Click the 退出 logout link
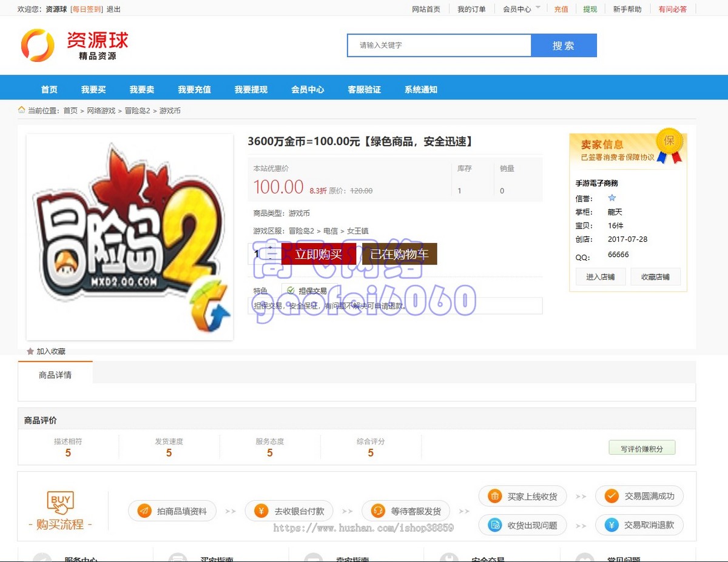Screen dimensions: 728x562 click(x=113, y=9)
